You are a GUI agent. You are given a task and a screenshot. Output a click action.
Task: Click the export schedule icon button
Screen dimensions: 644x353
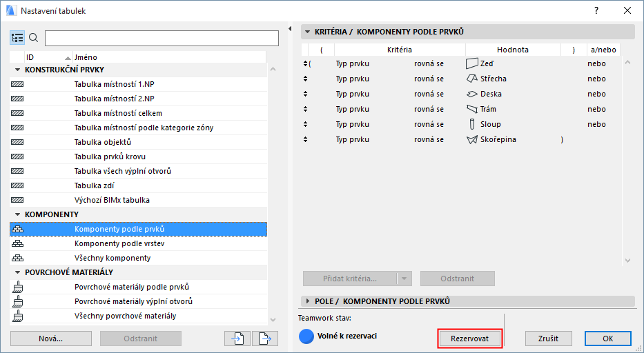coord(265,339)
